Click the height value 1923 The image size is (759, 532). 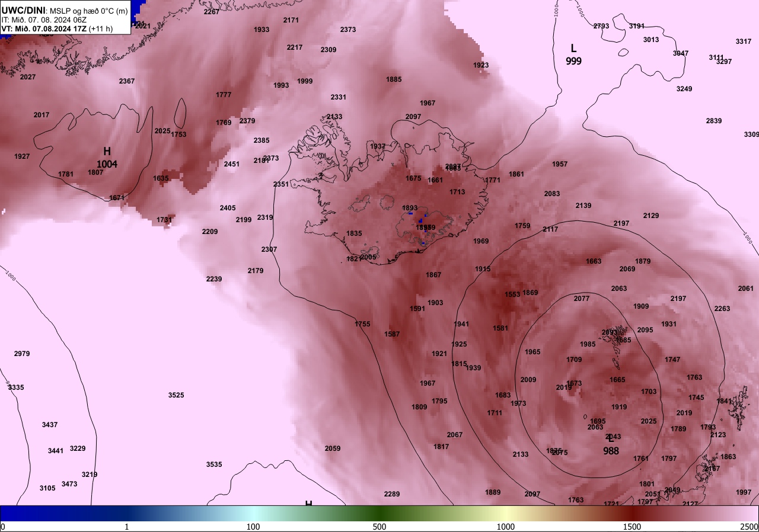(481, 65)
